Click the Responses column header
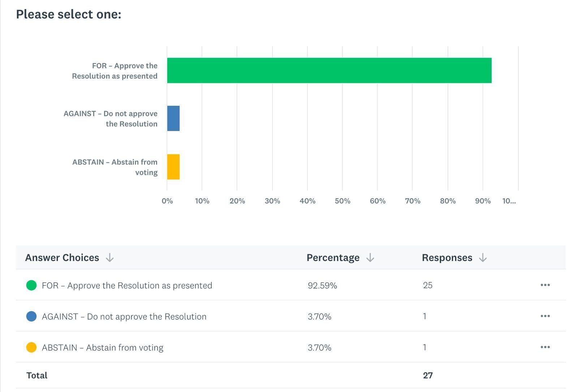This screenshot has height=392, width=578. click(x=447, y=258)
